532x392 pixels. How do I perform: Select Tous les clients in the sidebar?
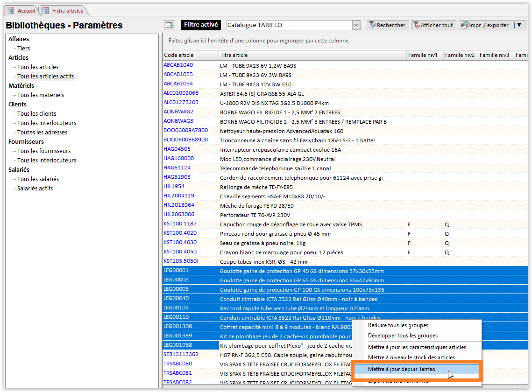(x=36, y=113)
